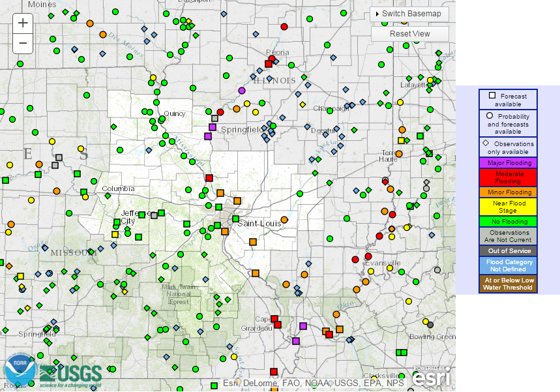Click the Saint Louis city label
The image size is (560, 392).
coord(259,224)
